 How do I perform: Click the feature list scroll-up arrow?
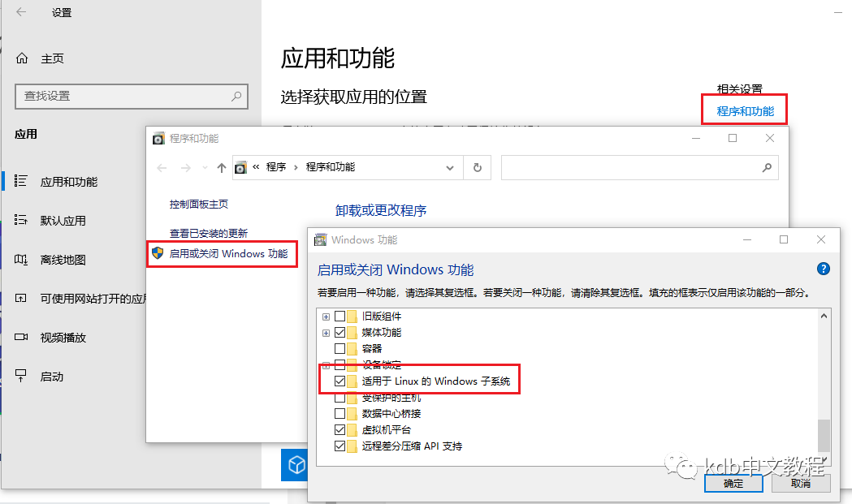point(824,316)
